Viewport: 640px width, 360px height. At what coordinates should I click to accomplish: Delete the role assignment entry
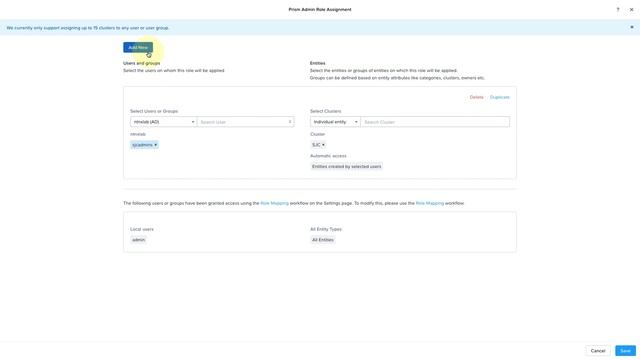476,97
